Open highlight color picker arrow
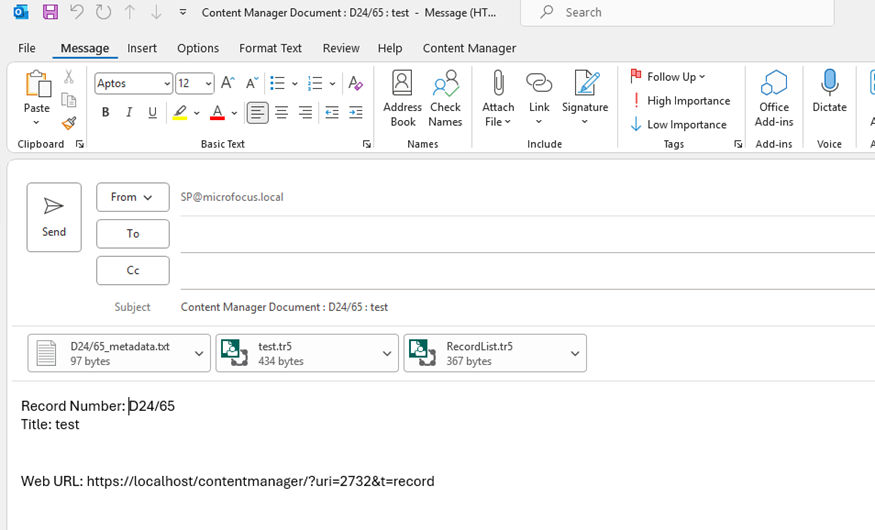The image size is (875, 530). coord(196,113)
